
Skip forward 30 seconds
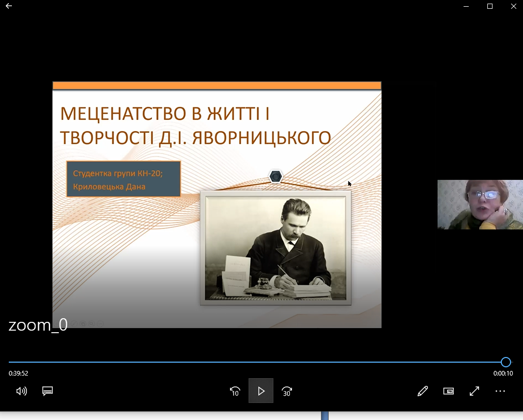pyautogui.click(x=287, y=391)
